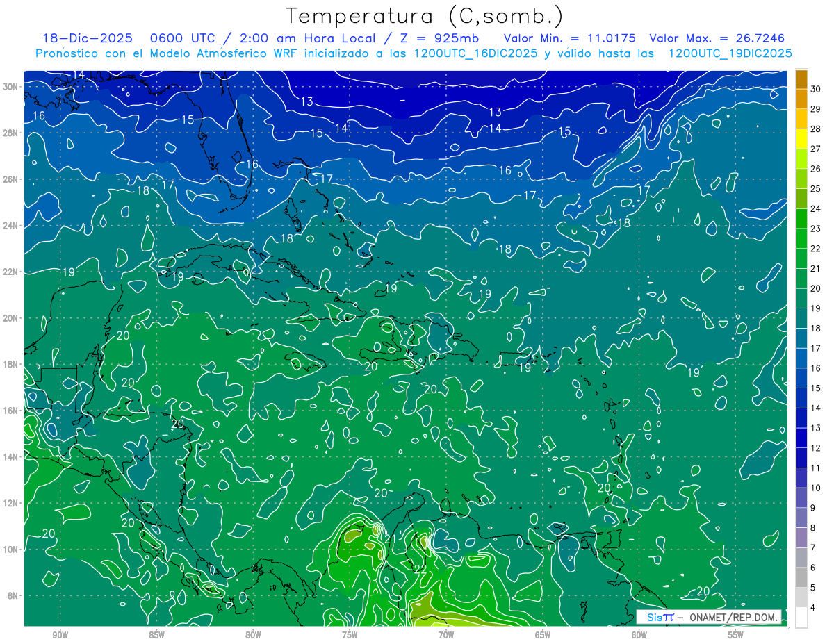Click the color-bar scale label 10
834x644 pixels.
point(816,488)
